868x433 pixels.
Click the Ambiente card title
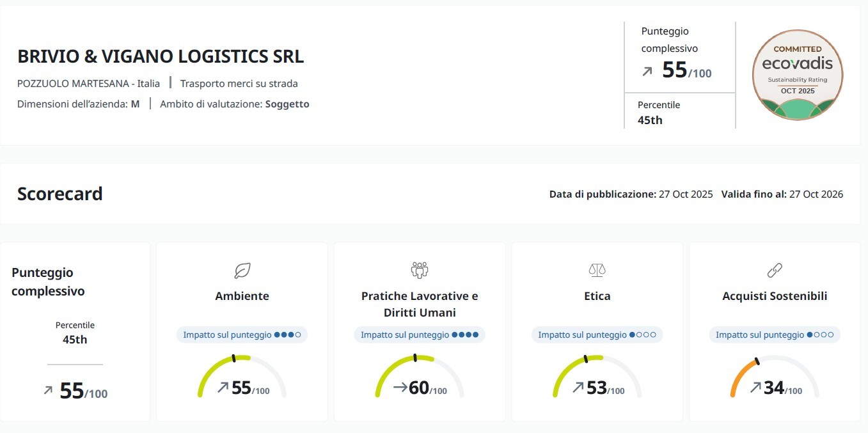242,296
